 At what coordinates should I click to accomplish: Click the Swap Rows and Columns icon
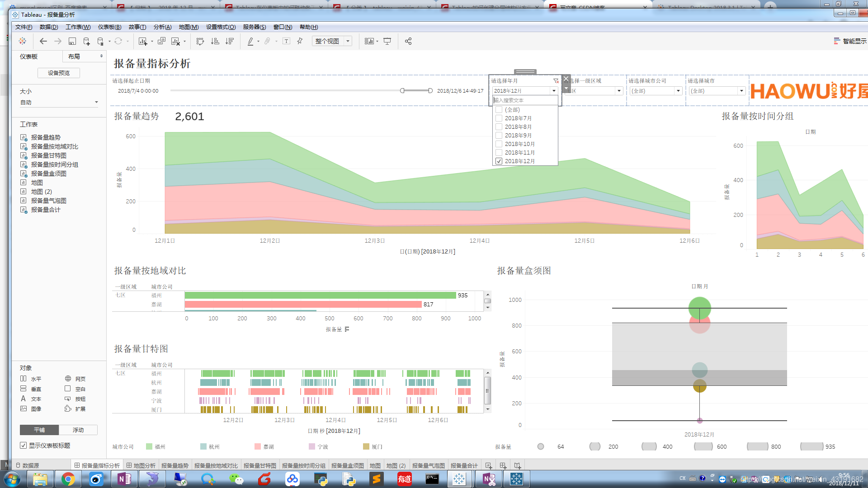click(200, 41)
